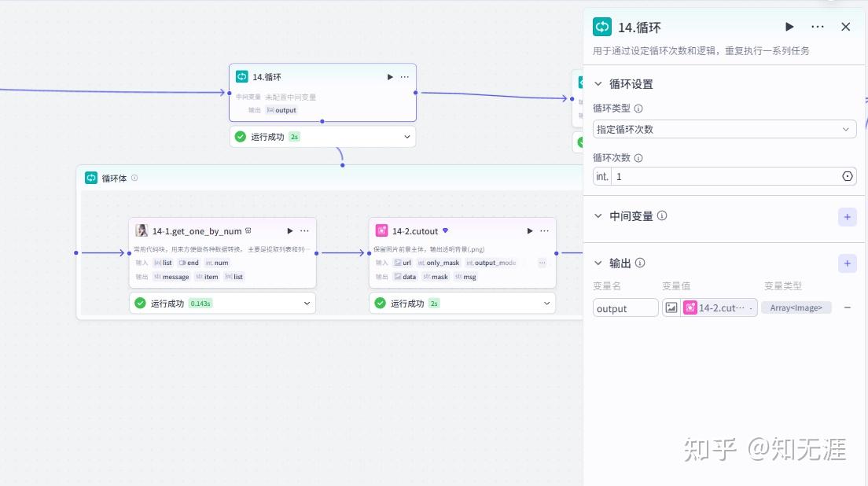Image resolution: width=868 pixels, height=486 pixels.
Task: Click the avatar icon of 14-1.get_one_by_num
Action: [x=142, y=230]
